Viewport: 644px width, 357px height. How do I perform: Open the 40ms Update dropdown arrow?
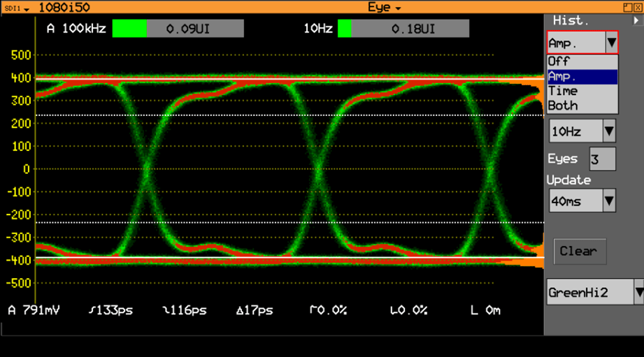point(609,201)
